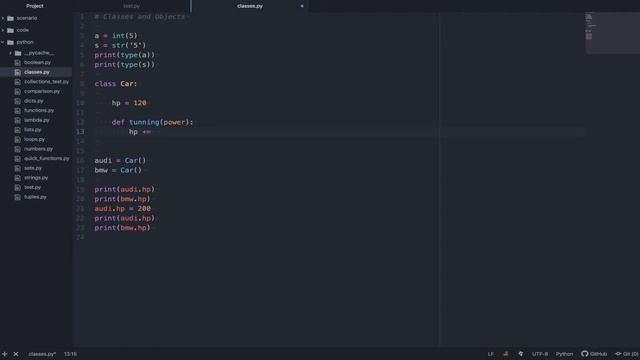Click the LF line ending selector
The width and height of the screenshot is (640, 360).
(491, 354)
